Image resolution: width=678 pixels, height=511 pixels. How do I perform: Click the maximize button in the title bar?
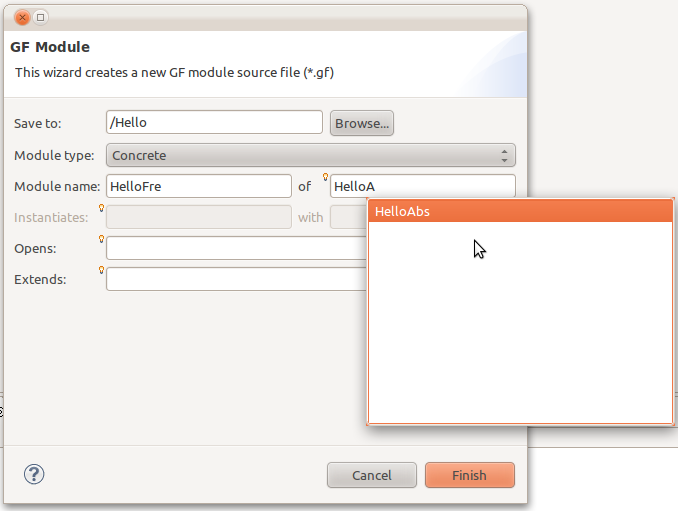[41, 17]
